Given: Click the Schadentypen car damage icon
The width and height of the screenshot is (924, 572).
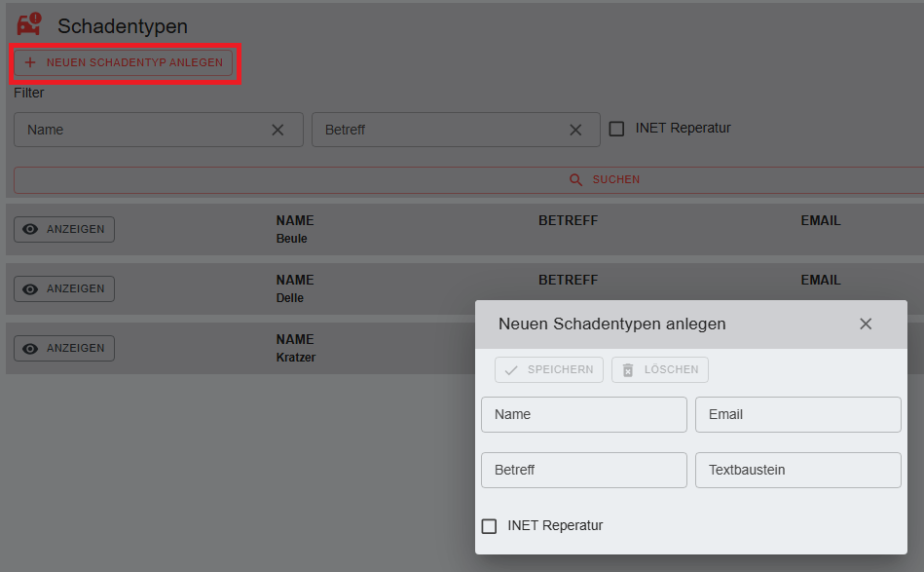Looking at the screenshot, I should [x=29, y=24].
